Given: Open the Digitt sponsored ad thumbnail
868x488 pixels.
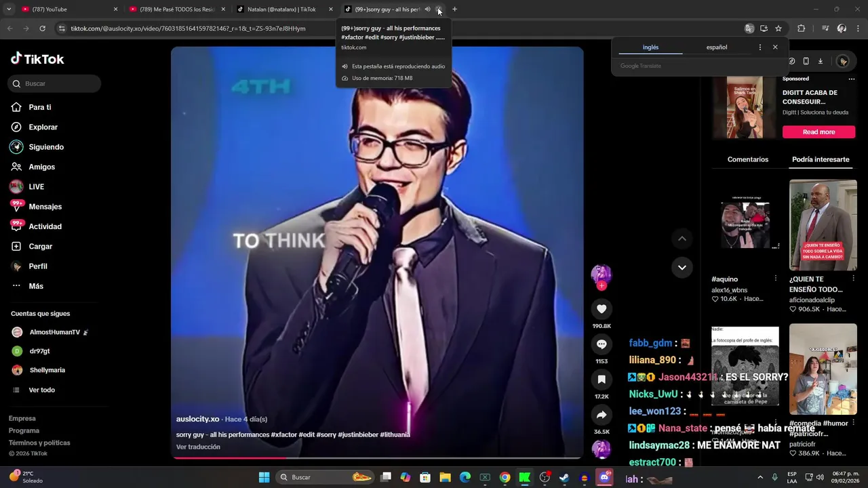Looking at the screenshot, I should pos(745,107).
